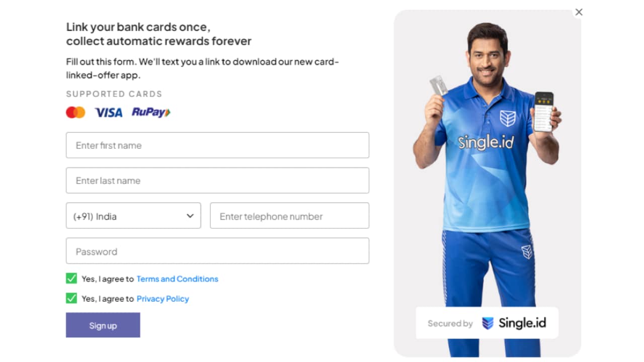Focus the Enter first name field
The width and height of the screenshot is (644, 362).
point(217,145)
